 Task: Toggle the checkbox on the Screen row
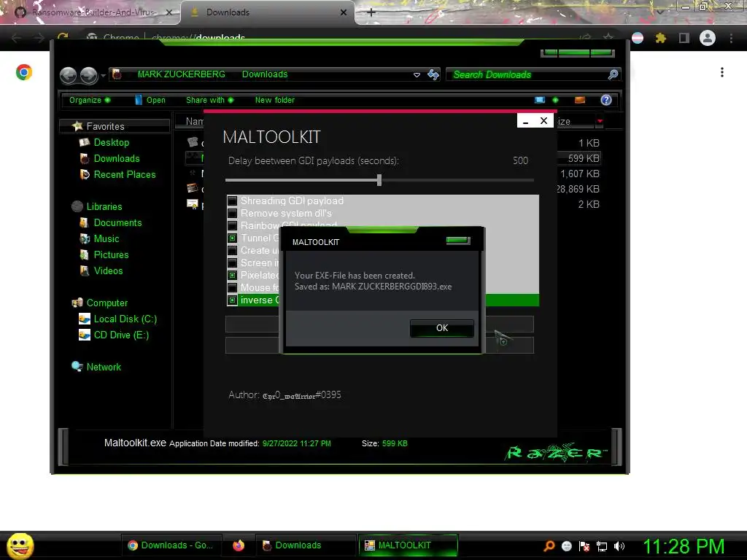(232, 262)
